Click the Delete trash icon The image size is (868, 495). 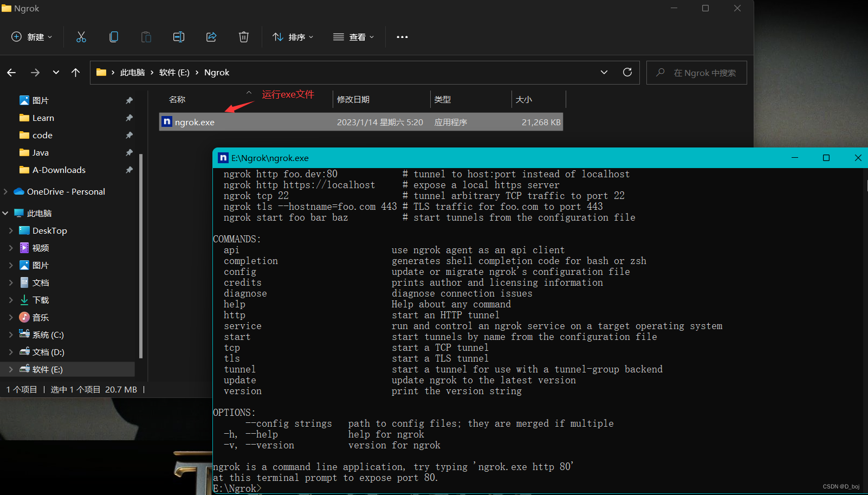click(244, 37)
